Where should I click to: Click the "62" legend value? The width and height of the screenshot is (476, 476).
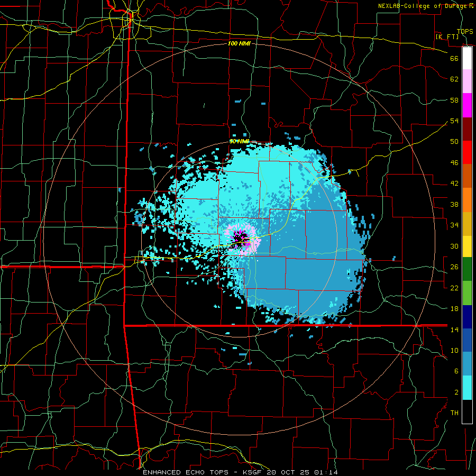click(x=454, y=79)
